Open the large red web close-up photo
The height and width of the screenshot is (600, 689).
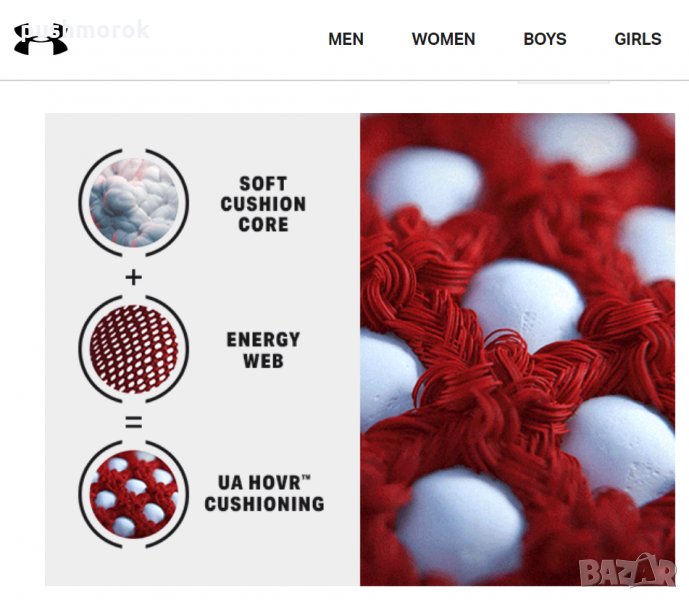[518, 349]
